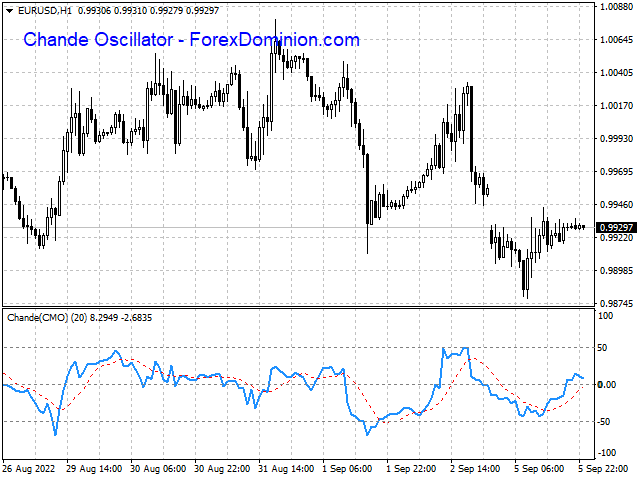Select the oscillator scale value 50
The image size is (640, 480).
coord(602,348)
